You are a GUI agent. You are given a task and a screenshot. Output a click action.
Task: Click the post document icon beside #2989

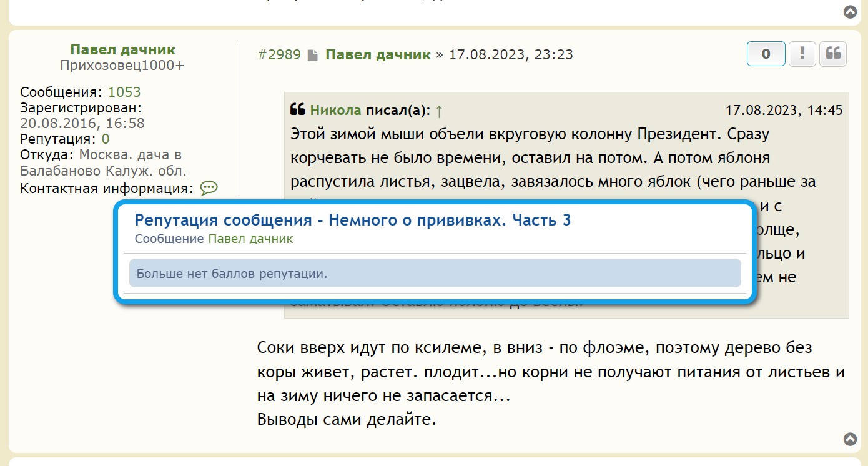coord(313,56)
